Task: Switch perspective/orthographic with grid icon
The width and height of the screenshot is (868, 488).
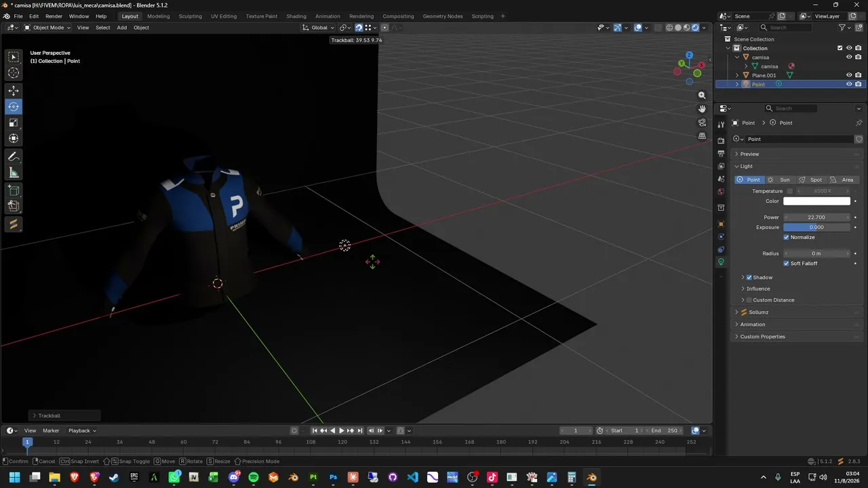Action: (702, 136)
